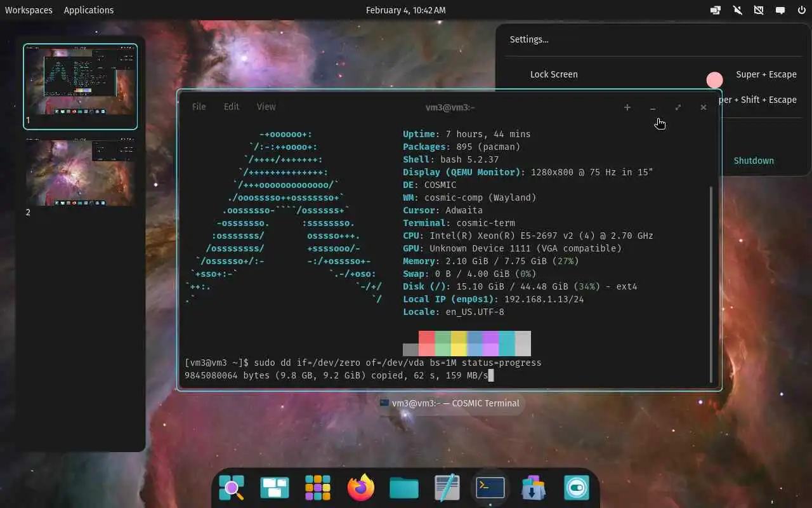
Task: Open the View menu in terminal
Action: pyautogui.click(x=266, y=107)
